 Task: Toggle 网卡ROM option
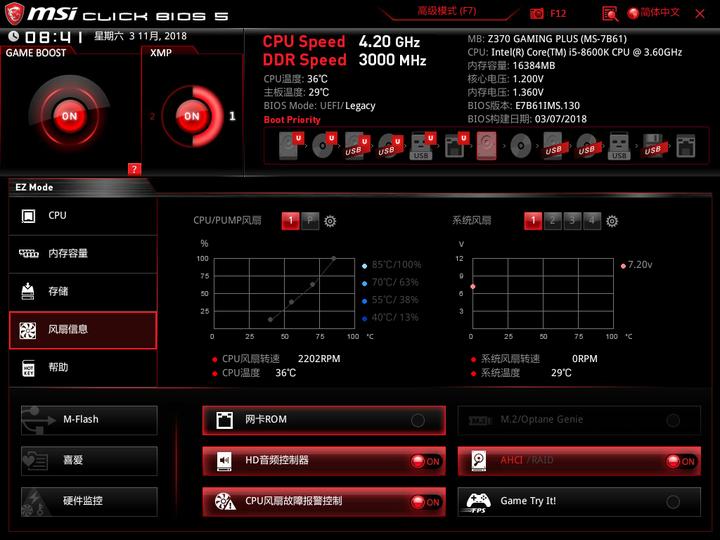(324, 420)
